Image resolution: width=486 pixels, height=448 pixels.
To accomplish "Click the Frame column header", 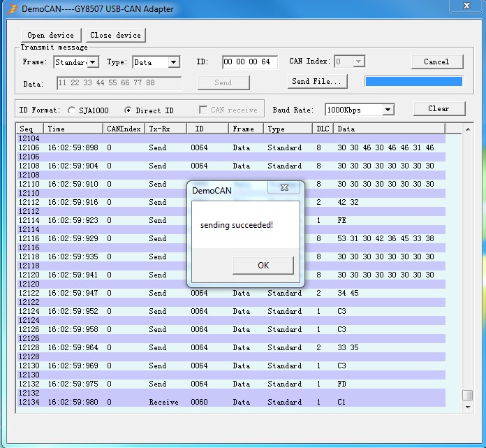I will point(246,129).
